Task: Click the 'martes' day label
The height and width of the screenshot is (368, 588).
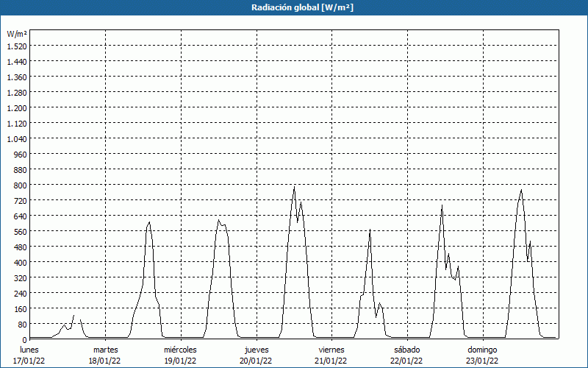Action: click(x=105, y=350)
